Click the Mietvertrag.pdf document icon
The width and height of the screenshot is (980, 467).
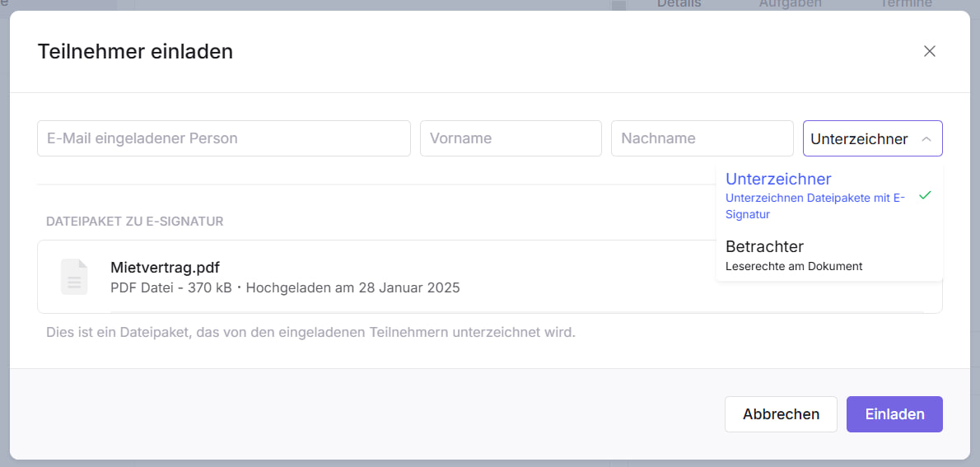(x=74, y=277)
